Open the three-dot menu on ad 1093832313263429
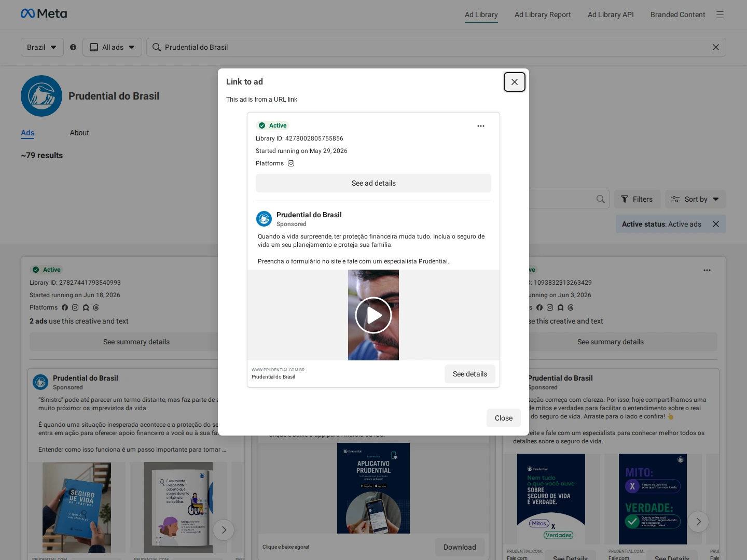 [707, 270]
